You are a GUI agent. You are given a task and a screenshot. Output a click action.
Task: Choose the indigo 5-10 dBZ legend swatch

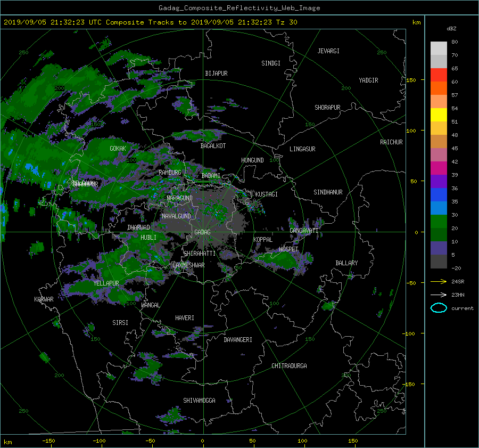pos(439,248)
